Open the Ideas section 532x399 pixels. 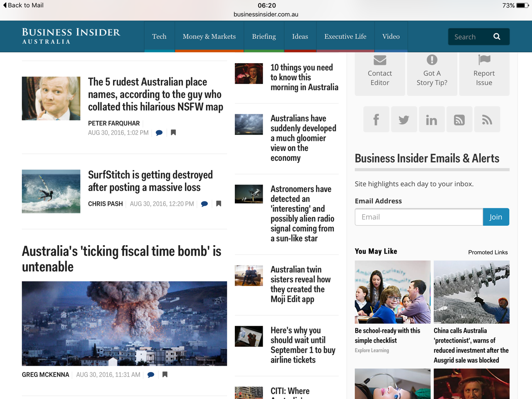300,37
